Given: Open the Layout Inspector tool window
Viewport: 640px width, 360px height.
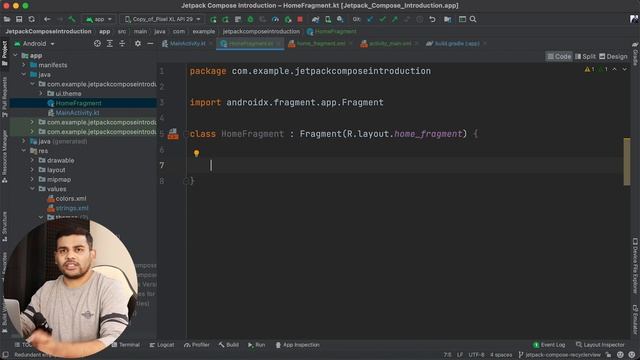Looking at the screenshot, I should (600, 345).
